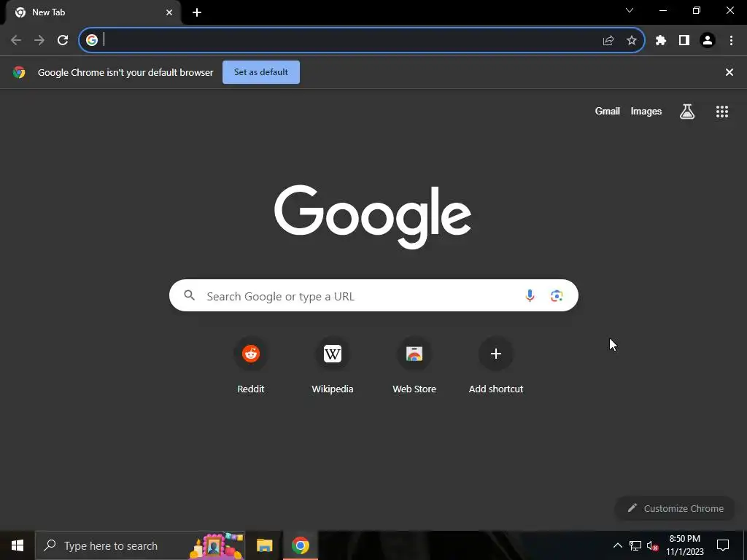Click the Google icon in address bar
Viewport: 747px width, 560px height.
coord(92,40)
